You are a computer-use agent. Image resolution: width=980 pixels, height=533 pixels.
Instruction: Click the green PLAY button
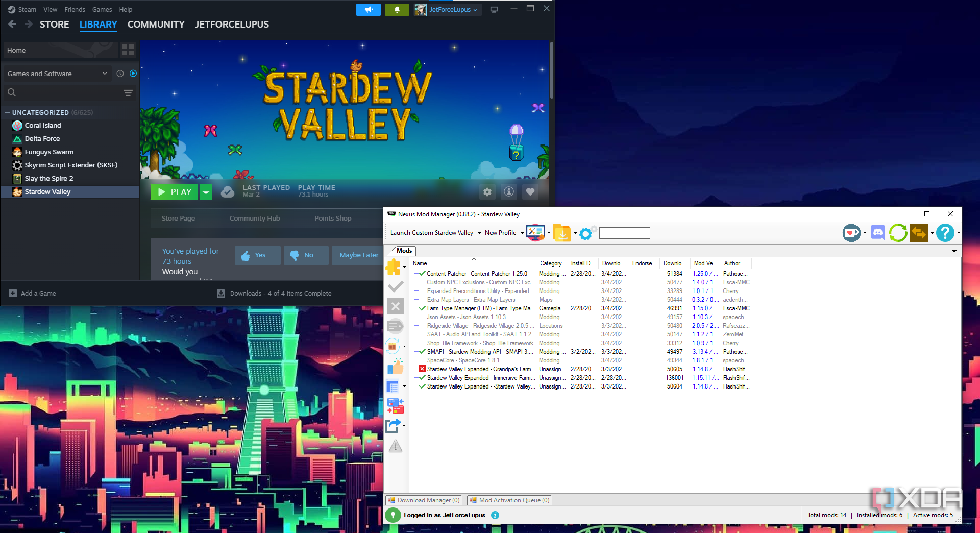click(x=175, y=192)
